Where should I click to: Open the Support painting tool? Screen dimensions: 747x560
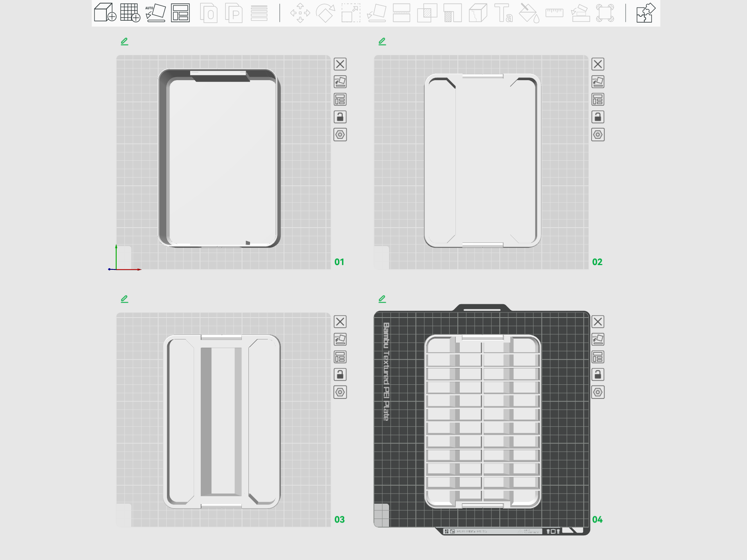pyautogui.click(x=453, y=13)
